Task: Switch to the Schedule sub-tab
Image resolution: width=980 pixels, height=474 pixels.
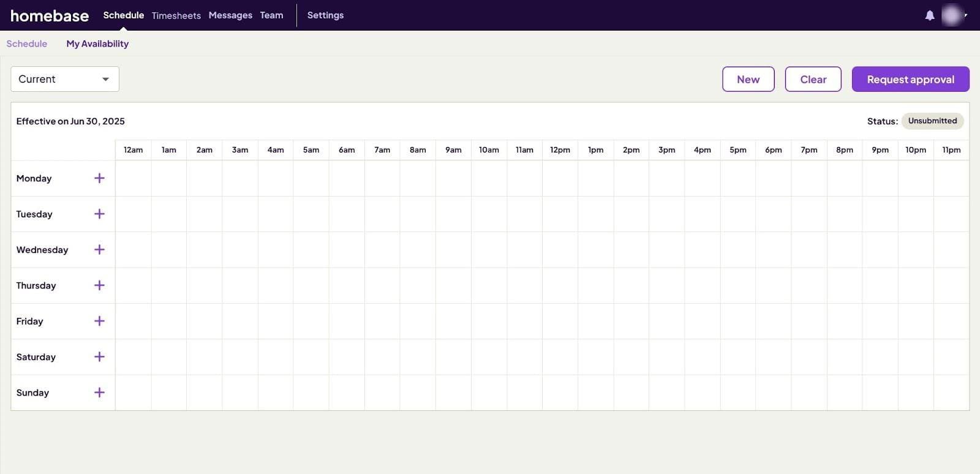Action: pyautogui.click(x=27, y=43)
